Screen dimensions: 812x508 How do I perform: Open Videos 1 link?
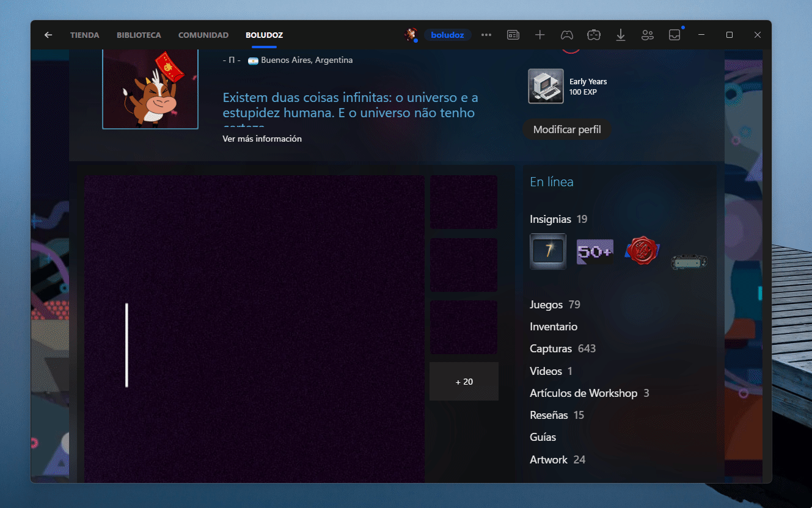click(x=551, y=371)
